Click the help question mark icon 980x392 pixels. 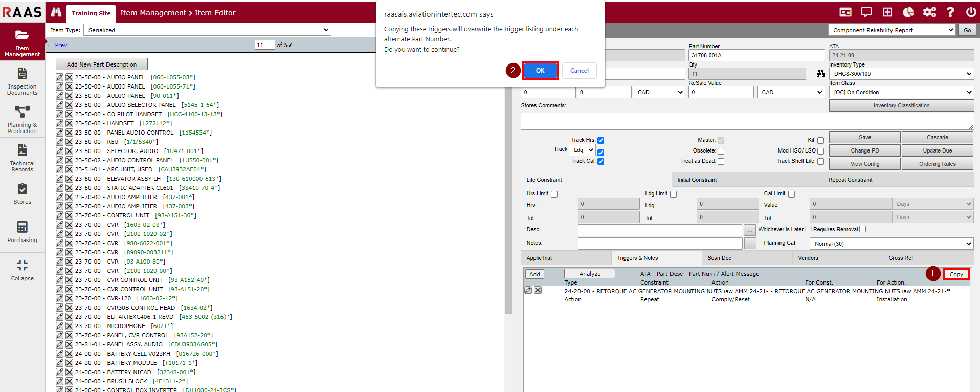950,12
